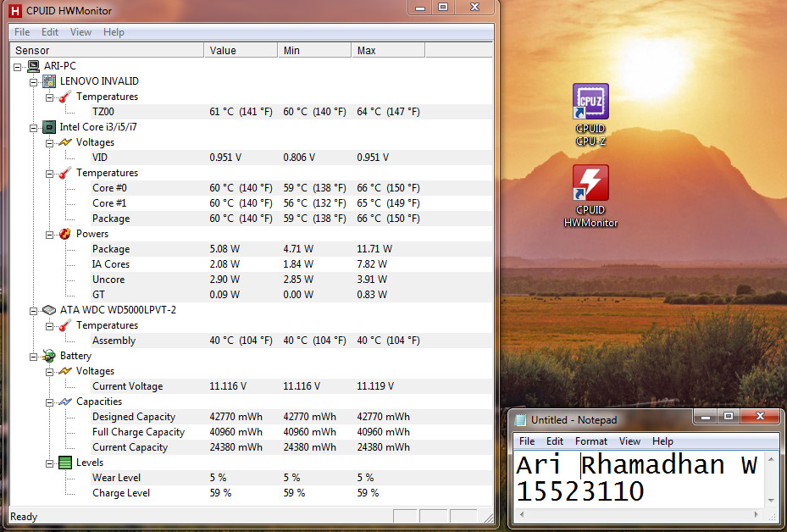Open the Notepad File menu
The image size is (787, 532).
click(x=527, y=441)
